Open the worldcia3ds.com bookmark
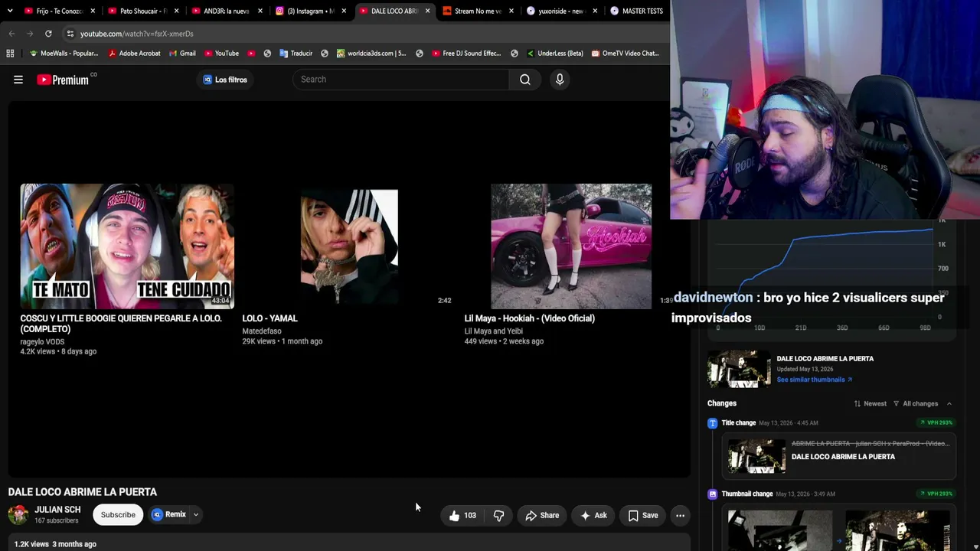 click(x=371, y=54)
